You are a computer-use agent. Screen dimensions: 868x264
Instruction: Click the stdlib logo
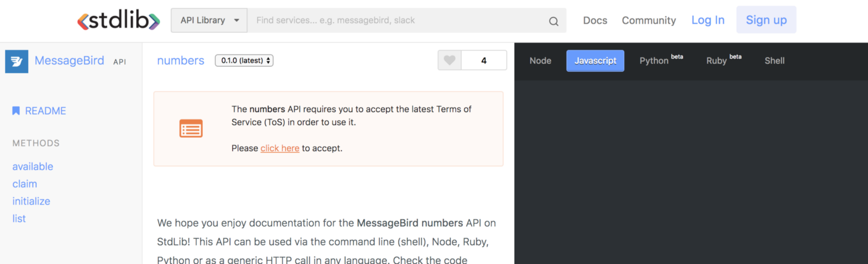coord(118,21)
